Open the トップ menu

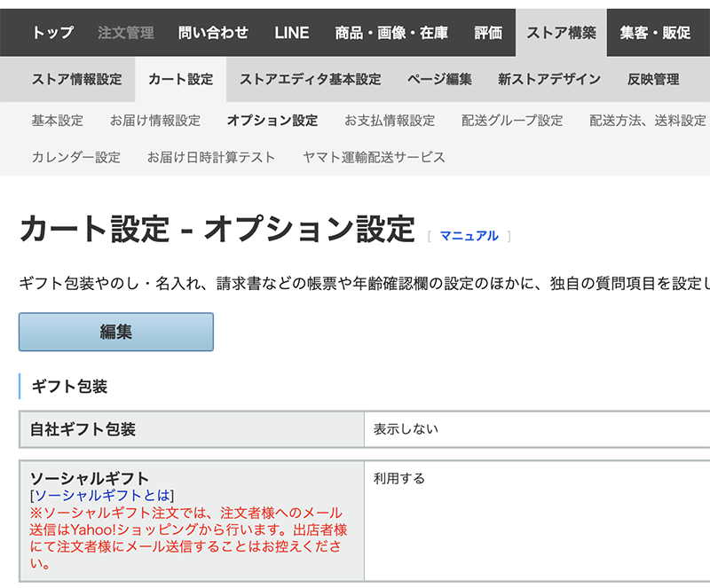click(x=52, y=33)
